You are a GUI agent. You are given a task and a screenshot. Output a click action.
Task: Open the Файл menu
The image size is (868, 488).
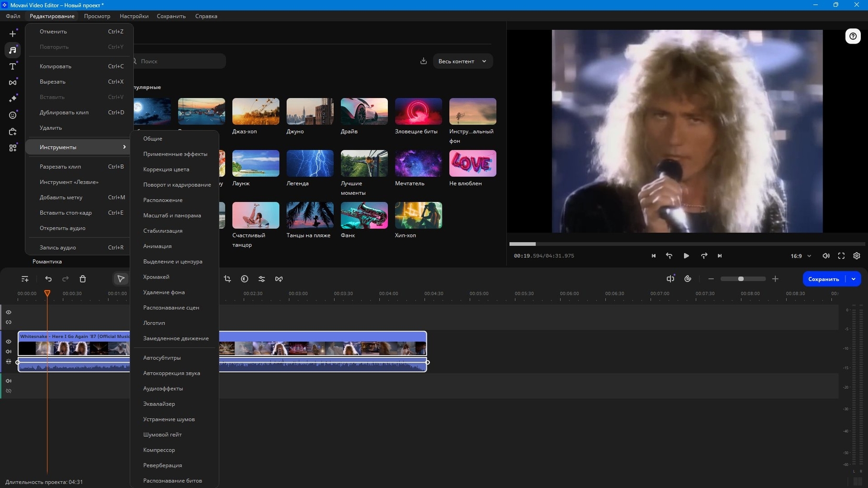(13, 16)
